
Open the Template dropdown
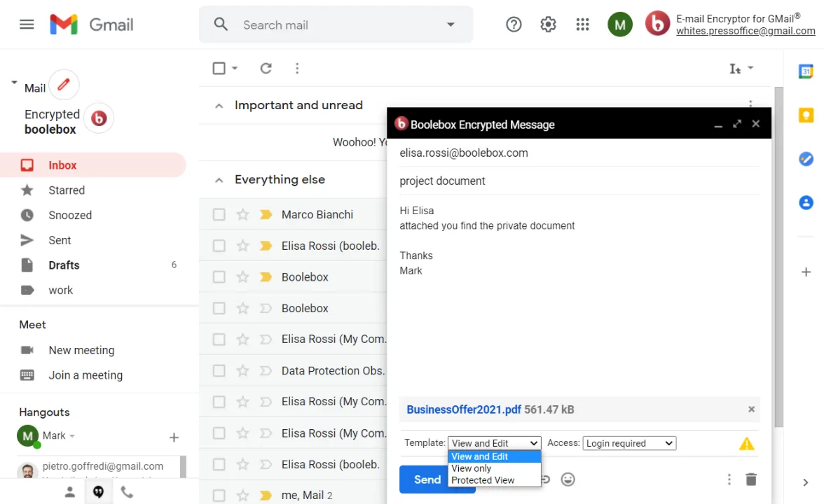(494, 443)
